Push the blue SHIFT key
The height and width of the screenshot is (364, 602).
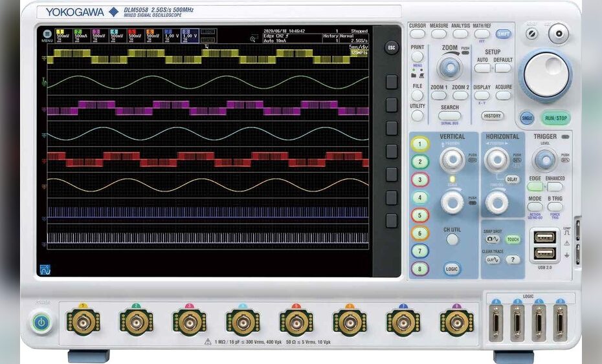point(503,34)
